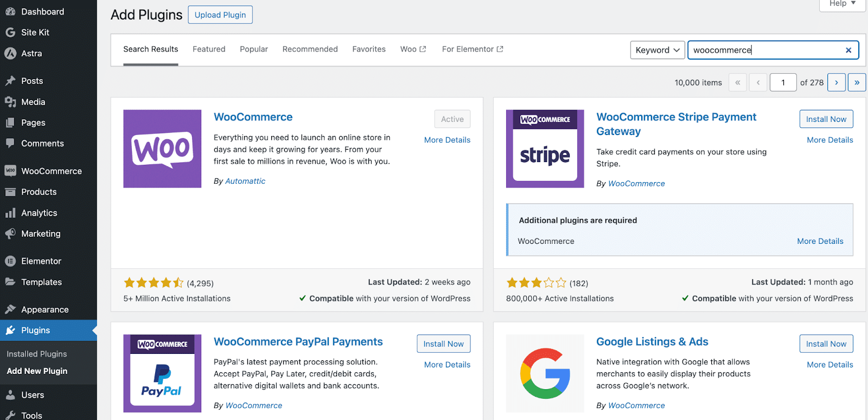The height and width of the screenshot is (420, 868).
Task: Open the Posts pin icon
Action: [x=10, y=81]
